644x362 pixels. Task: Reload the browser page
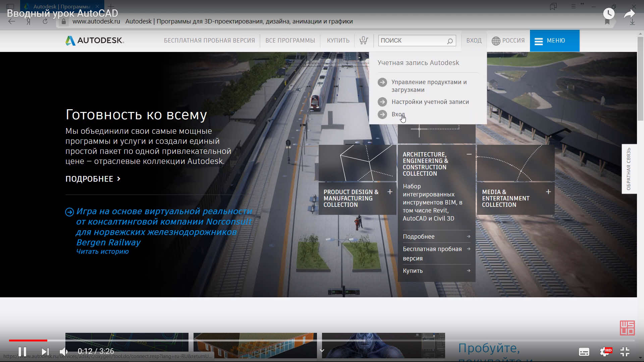click(x=45, y=21)
